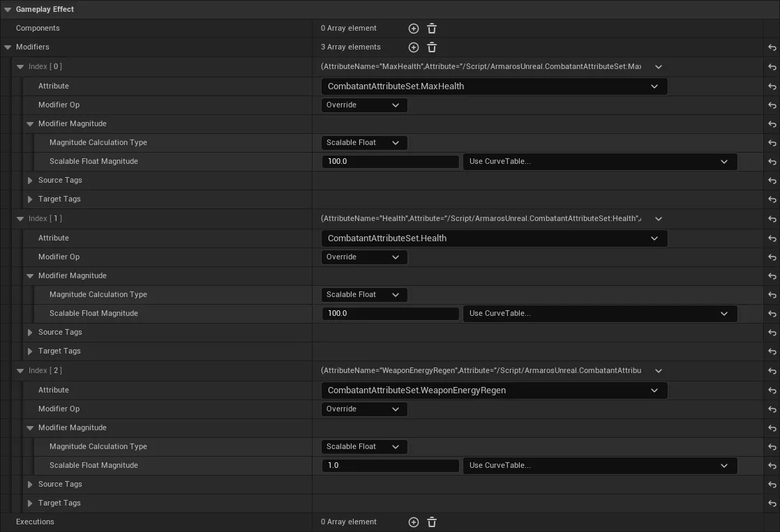Reset Health Modifier Op to default value
Screen dimensions: 780x532
click(x=773, y=257)
